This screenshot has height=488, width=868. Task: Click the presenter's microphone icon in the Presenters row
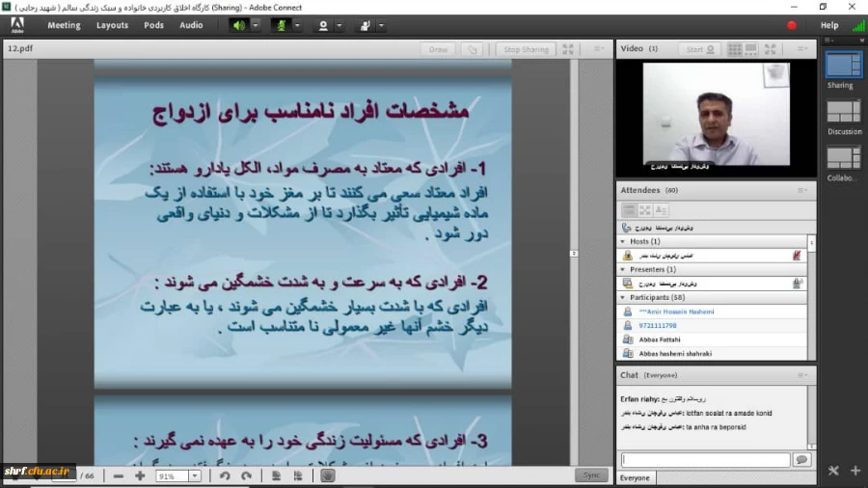click(x=797, y=284)
